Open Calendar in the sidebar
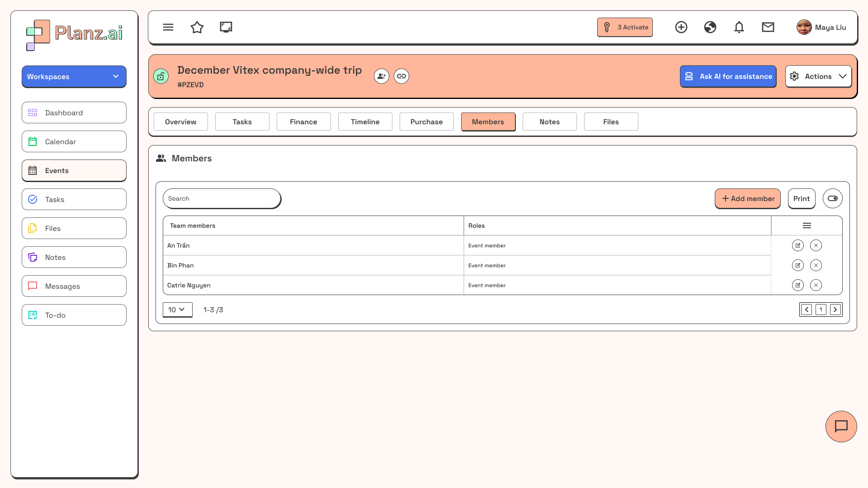 74,141
